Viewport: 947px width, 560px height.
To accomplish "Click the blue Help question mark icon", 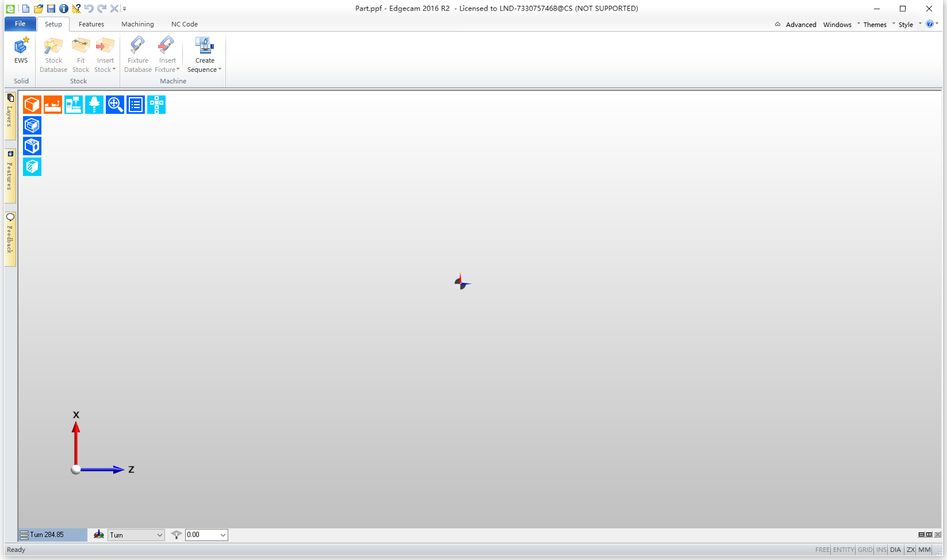I will click(x=930, y=24).
